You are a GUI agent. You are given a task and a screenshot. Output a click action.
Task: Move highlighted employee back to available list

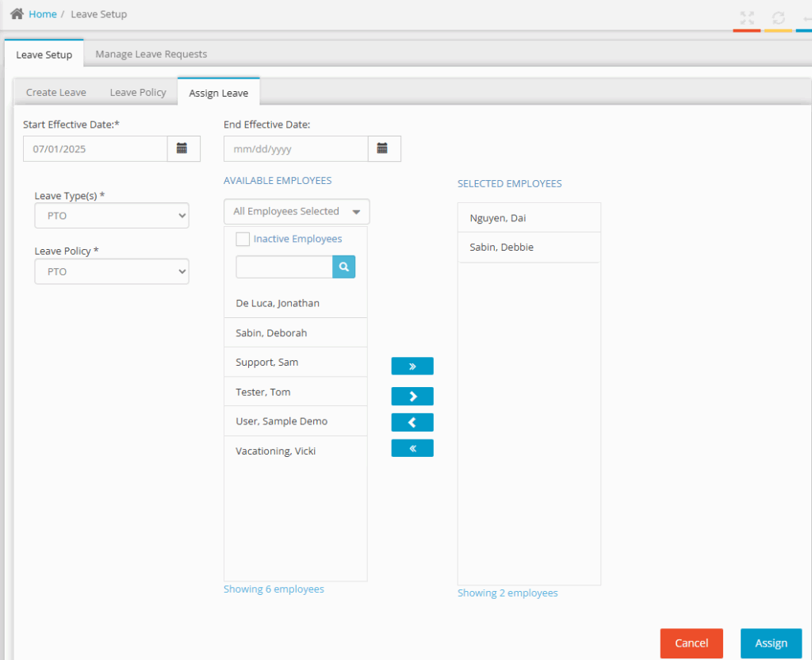pyautogui.click(x=412, y=422)
